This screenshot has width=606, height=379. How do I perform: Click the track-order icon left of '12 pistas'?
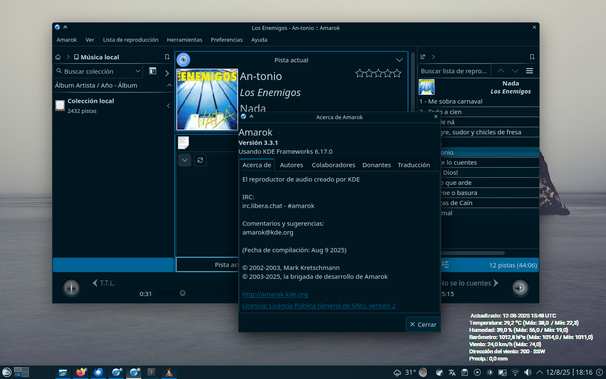446,265
